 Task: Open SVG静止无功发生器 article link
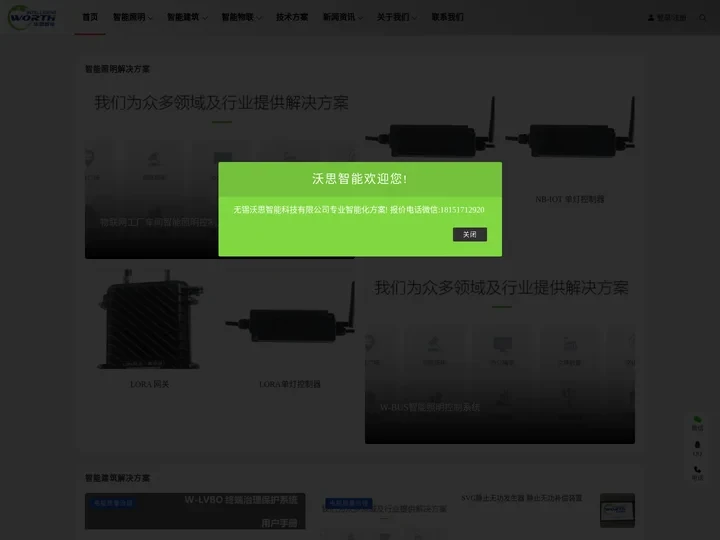coord(522,498)
